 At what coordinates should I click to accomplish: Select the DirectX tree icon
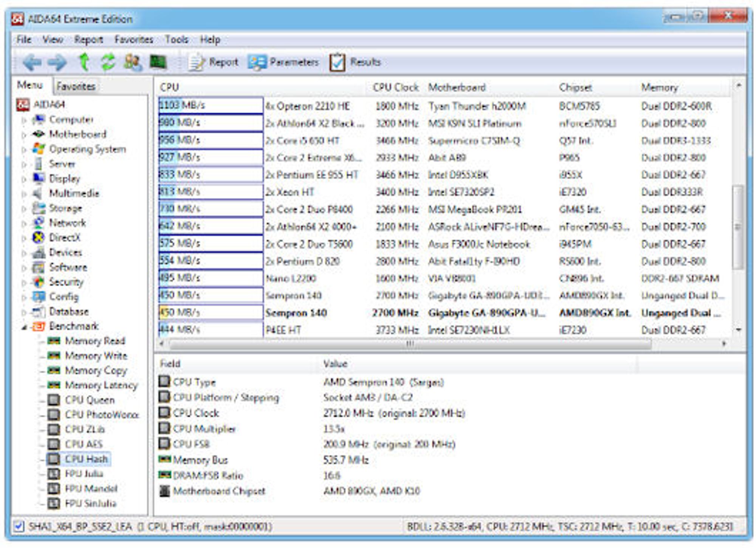tap(39, 238)
